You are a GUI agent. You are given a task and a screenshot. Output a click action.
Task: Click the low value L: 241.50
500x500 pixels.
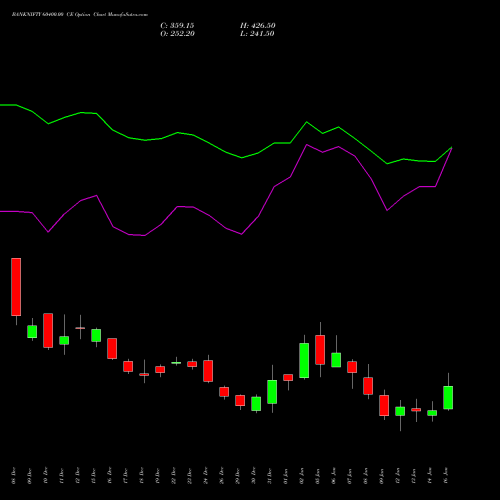257,34
